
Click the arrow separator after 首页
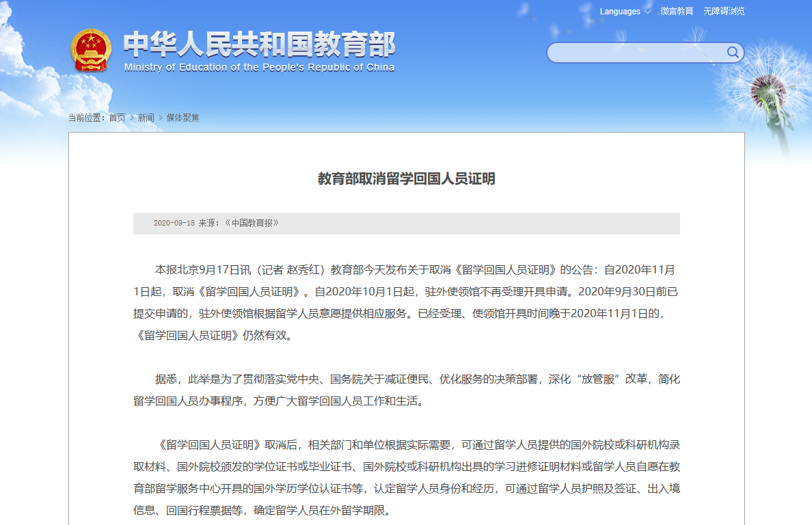132,118
